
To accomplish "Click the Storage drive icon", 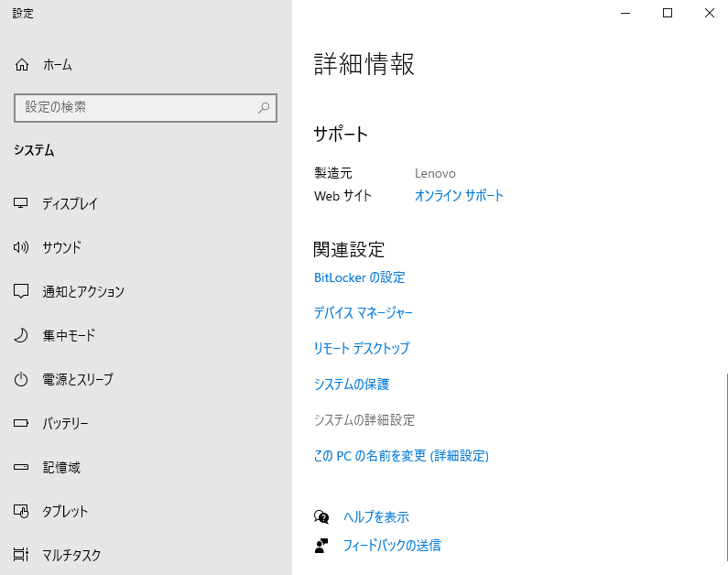I will pyautogui.click(x=21, y=467).
